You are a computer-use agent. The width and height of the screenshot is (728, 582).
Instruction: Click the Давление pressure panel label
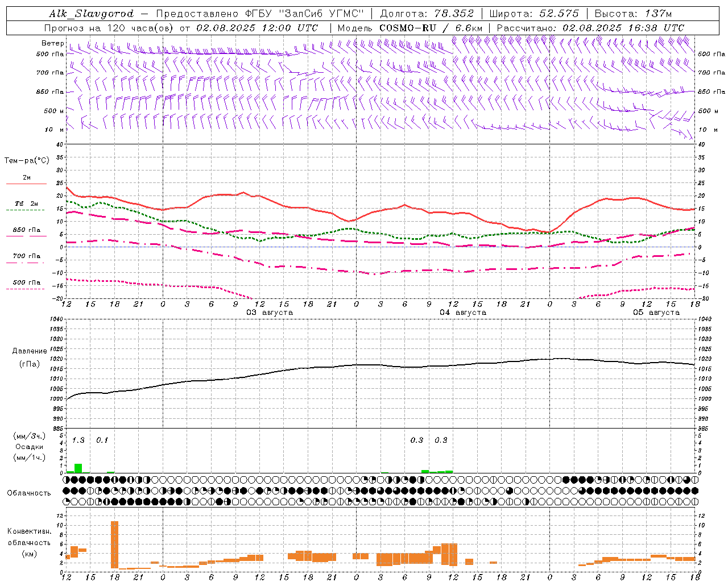tap(30, 351)
